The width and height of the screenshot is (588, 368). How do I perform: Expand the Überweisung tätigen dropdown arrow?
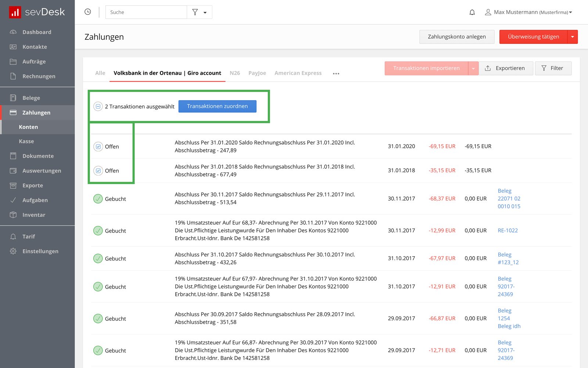573,37
